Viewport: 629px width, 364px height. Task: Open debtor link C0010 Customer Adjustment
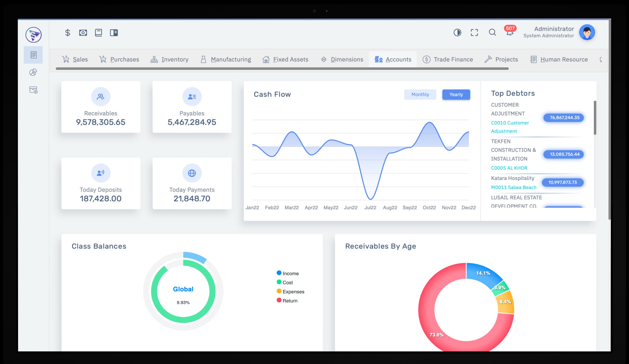(510, 123)
